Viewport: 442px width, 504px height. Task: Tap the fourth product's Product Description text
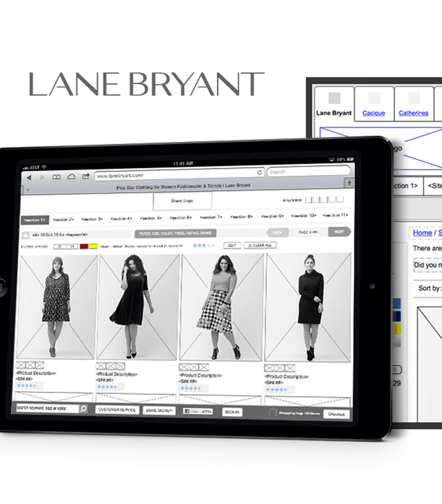pos(286,377)
